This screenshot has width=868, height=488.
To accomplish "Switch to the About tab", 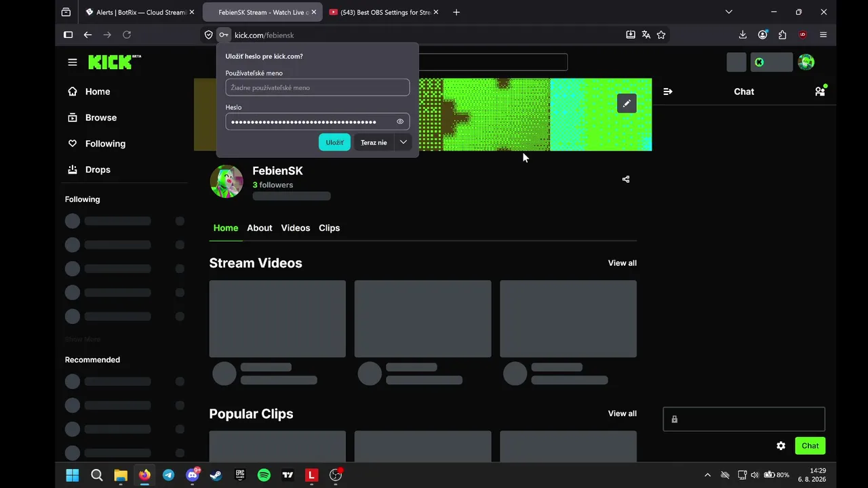I will point(260,228).
